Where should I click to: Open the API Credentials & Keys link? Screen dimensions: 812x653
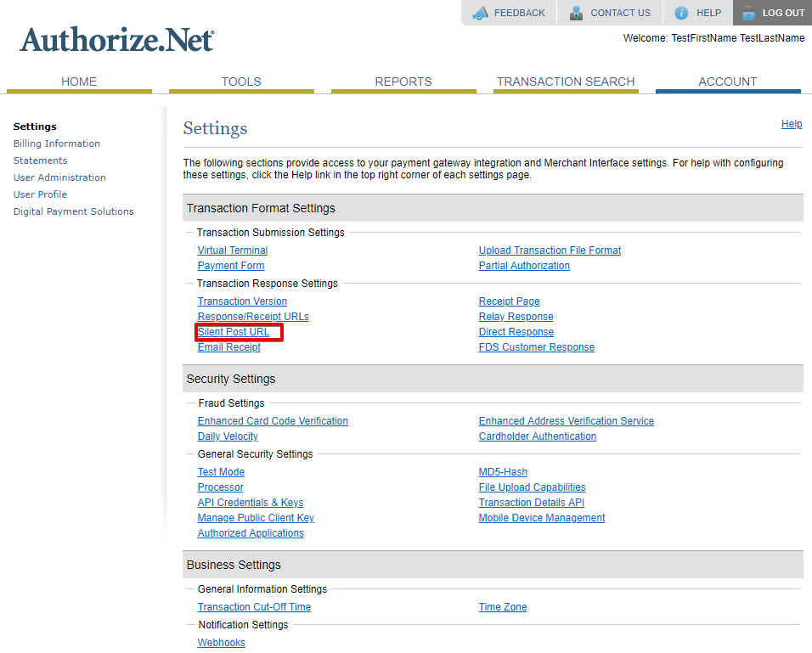(x=250, y=503)
